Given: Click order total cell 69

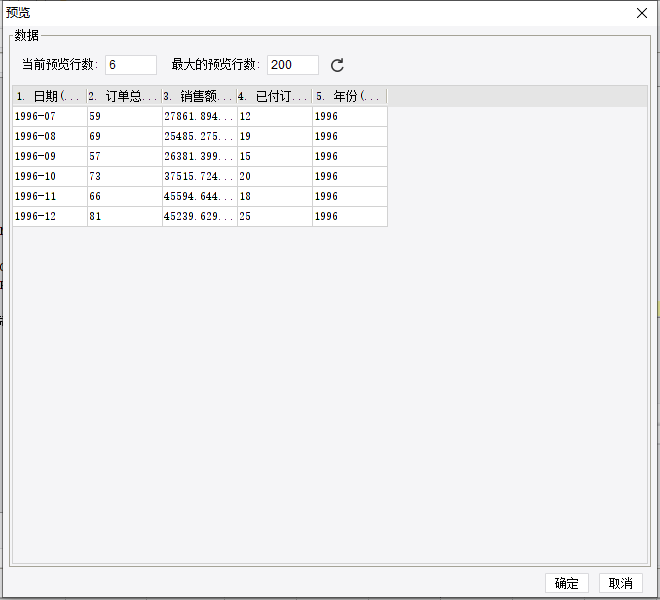Looking at the screenshot, I should 125,136.
